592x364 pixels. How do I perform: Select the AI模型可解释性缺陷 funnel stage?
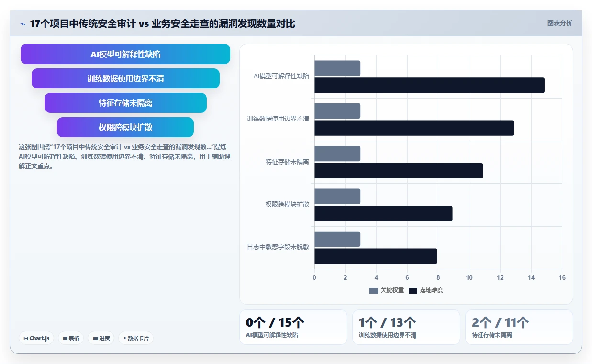coord(125,54)
